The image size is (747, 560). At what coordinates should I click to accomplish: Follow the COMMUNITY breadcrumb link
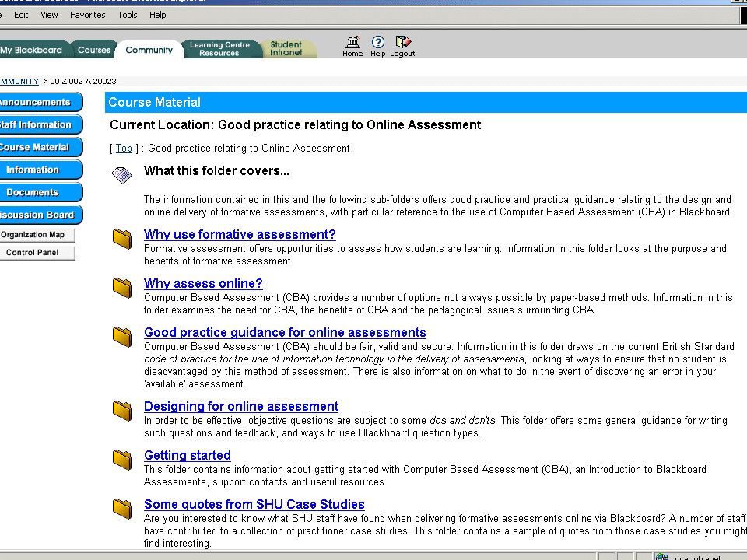point(19,81)
